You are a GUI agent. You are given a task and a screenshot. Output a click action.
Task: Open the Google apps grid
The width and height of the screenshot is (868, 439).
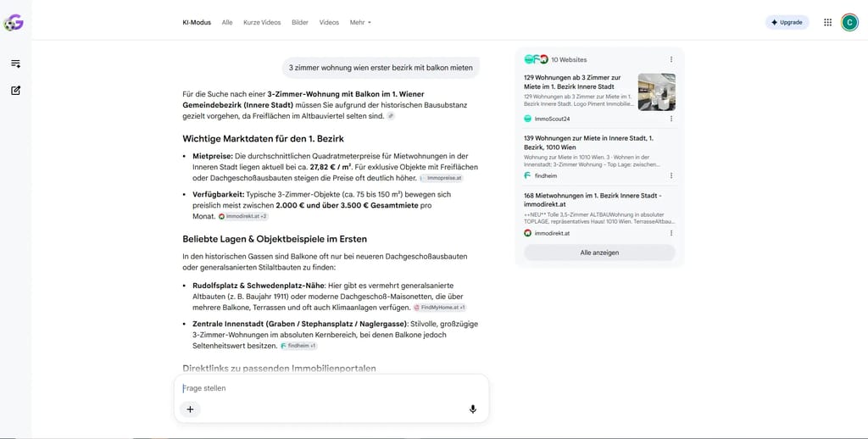827,22
